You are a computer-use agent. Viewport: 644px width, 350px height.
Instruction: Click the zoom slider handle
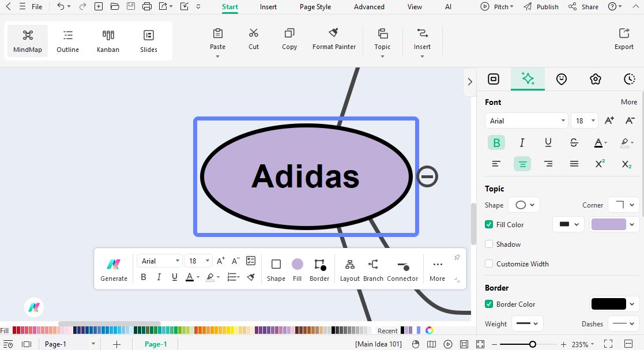click(532, 344)
